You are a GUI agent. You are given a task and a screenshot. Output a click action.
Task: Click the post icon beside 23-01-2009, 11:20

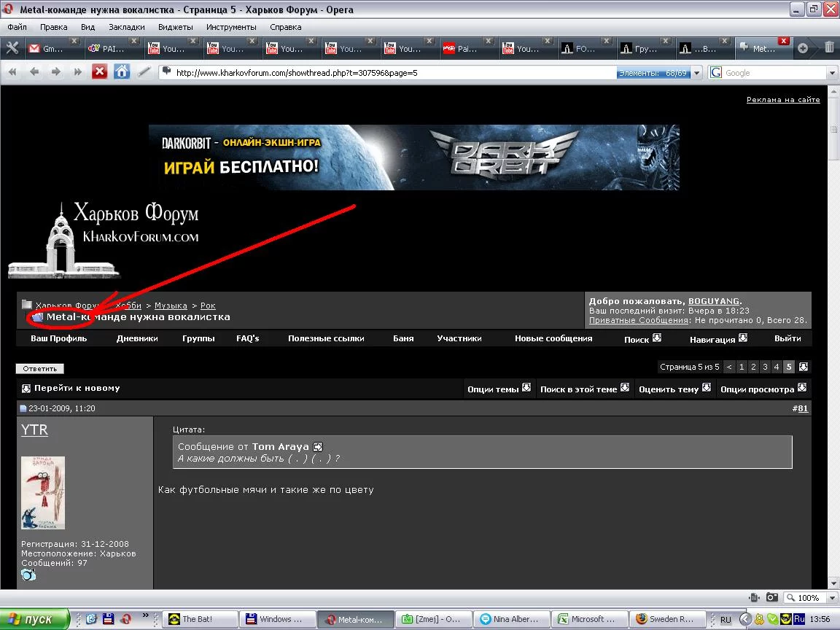pos(23,409)
